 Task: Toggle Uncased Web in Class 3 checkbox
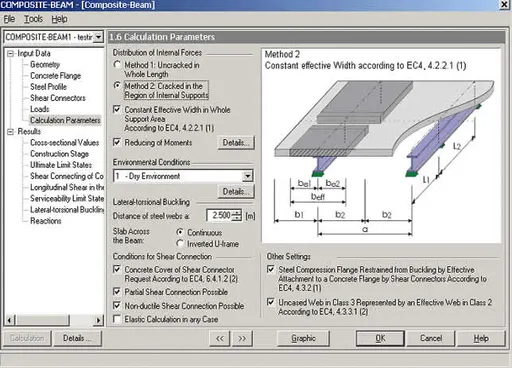click(271, 302)
